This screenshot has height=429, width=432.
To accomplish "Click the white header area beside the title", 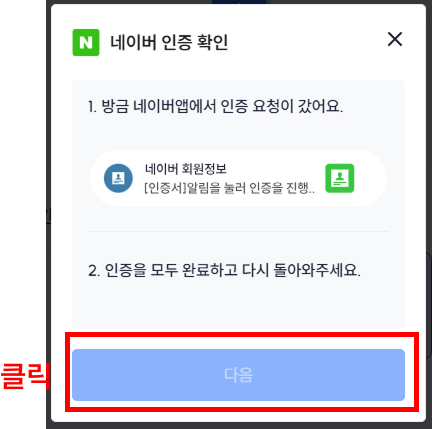I will pos(307,42).
